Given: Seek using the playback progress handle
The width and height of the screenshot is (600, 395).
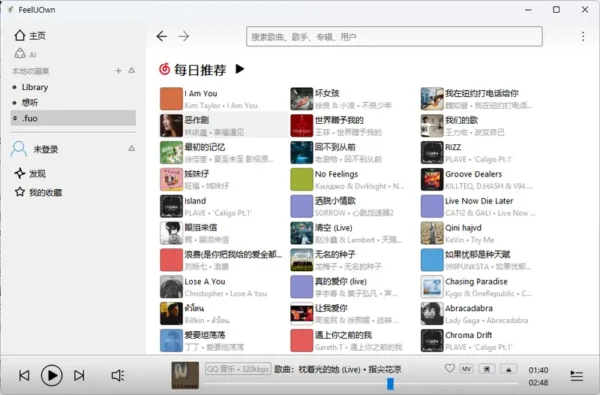Looking at the screenshot, I should (x=390, y=384).
